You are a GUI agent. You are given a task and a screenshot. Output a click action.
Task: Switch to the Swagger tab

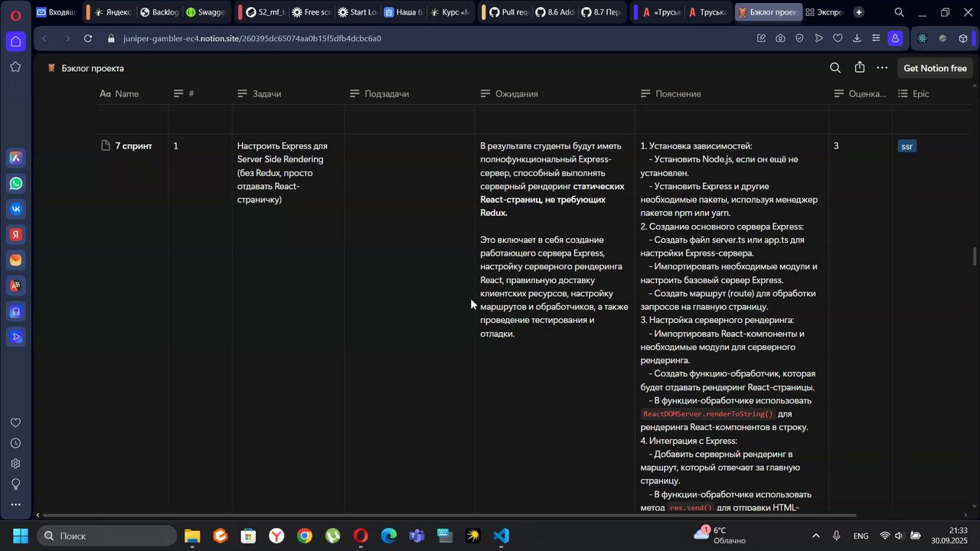click(205, 12)
